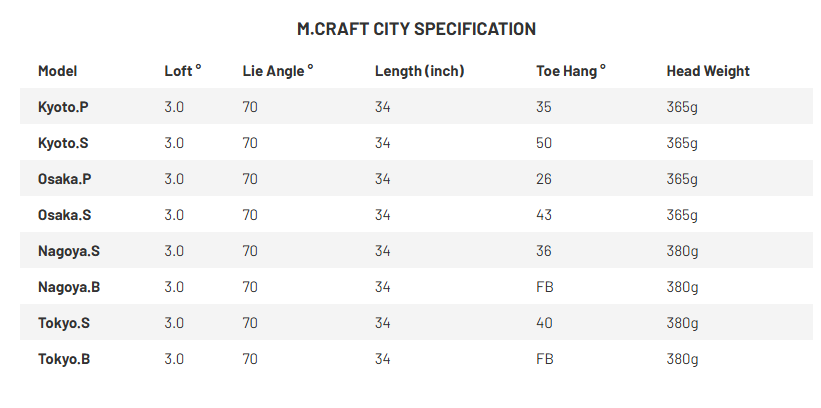Click the Tokyo.B model name
This screenshot has height=408, width=821.
pyautogui.click(x=64, y=359)
